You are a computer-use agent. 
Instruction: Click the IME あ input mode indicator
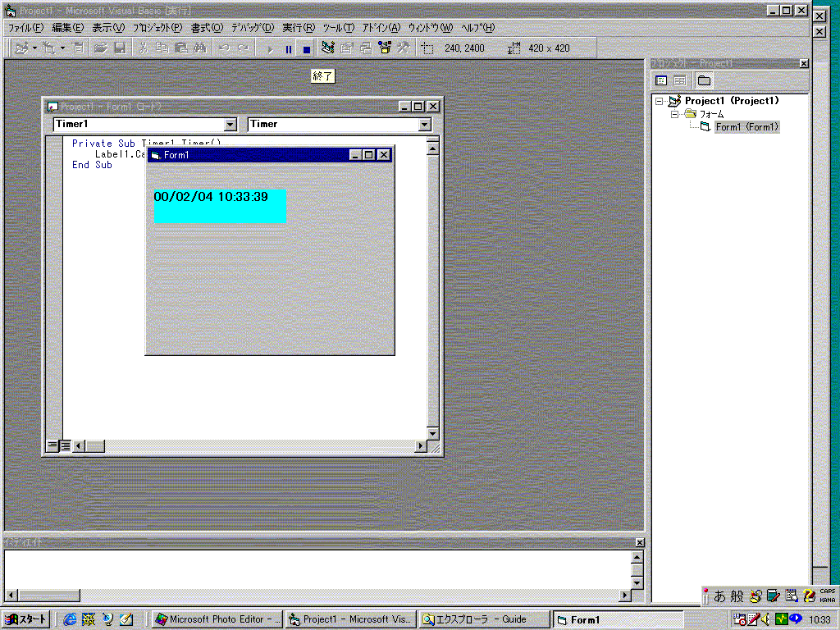click(x=719, y=596)
